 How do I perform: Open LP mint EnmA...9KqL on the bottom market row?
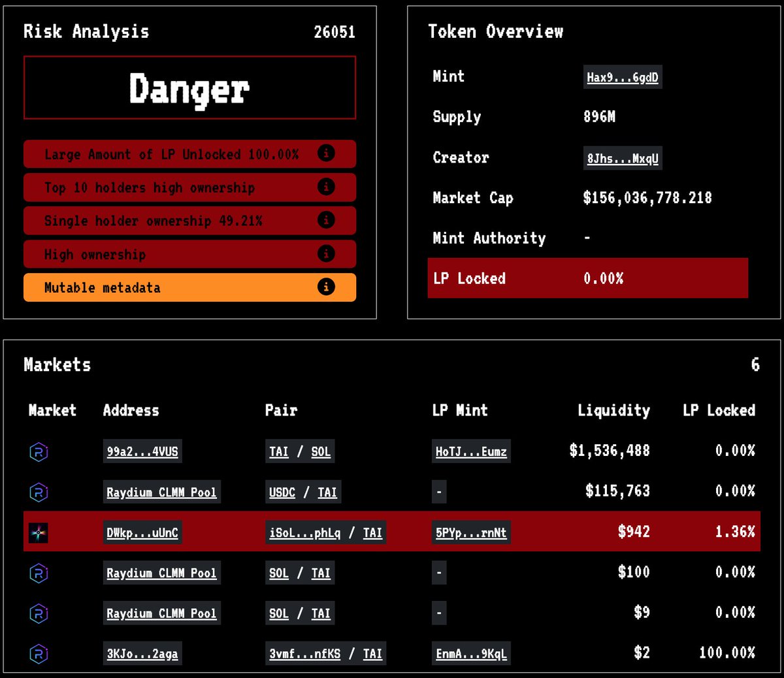pyautogui.click(x=470, y=654)
